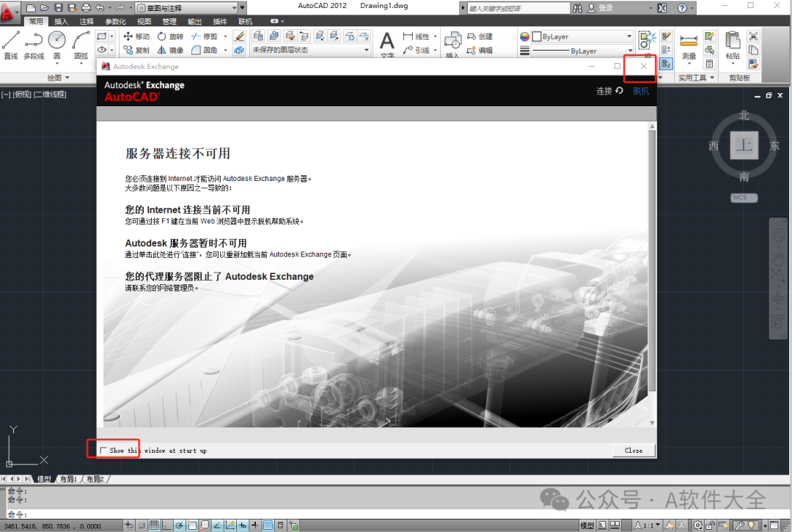Click the 创建 (Create block) command

click(x=480, y=37)
